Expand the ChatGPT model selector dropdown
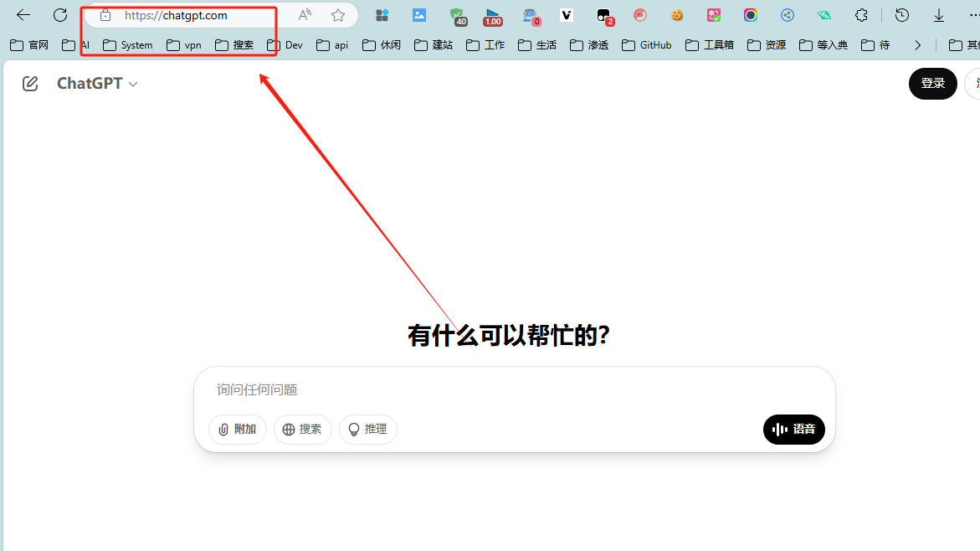 [x=97, y=83]
